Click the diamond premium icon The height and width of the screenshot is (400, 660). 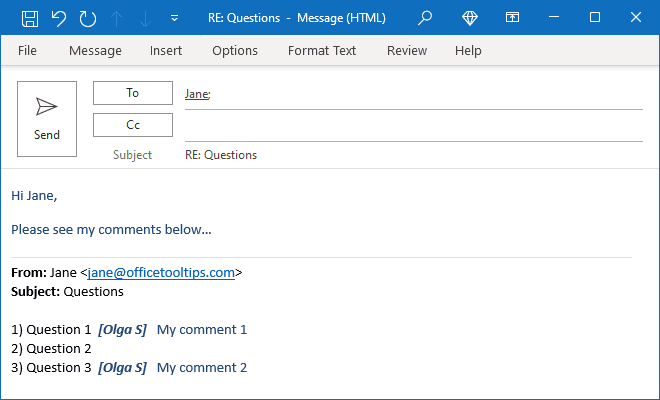pos(470,18)
